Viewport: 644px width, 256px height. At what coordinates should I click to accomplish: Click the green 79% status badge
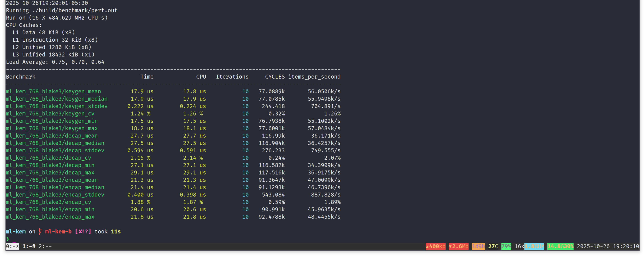tap(506, 246)
